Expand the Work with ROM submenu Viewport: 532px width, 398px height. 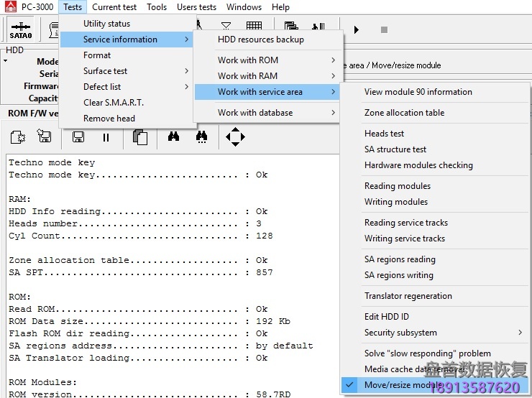248,60
